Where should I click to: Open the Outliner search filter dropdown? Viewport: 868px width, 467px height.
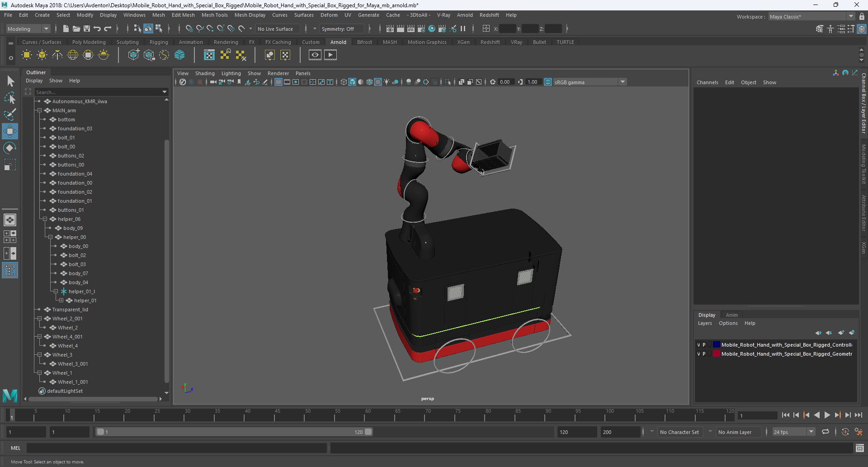[x=165, y=92]
